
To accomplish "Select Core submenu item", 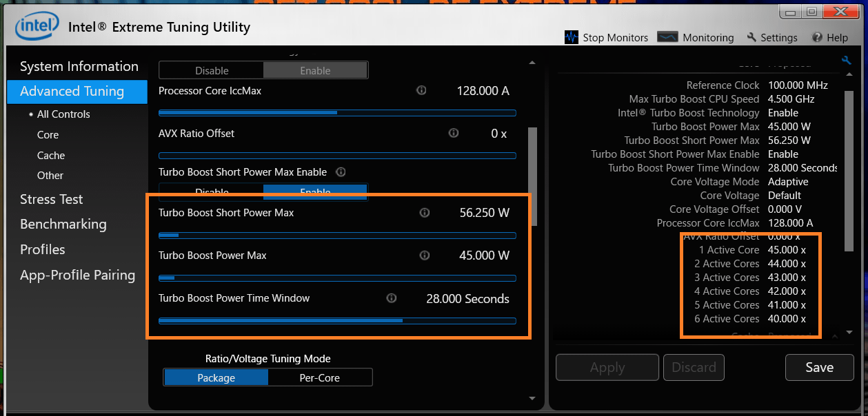I will tap(48, 135).
